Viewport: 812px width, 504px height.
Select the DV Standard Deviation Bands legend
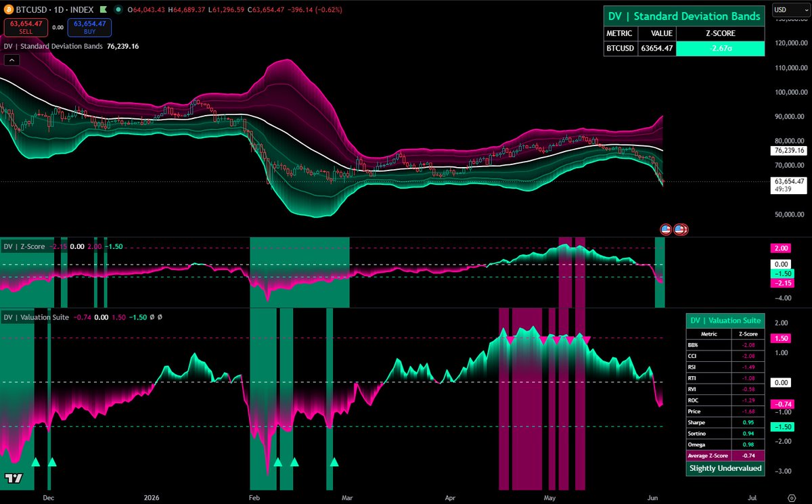(x=53, y=47)
